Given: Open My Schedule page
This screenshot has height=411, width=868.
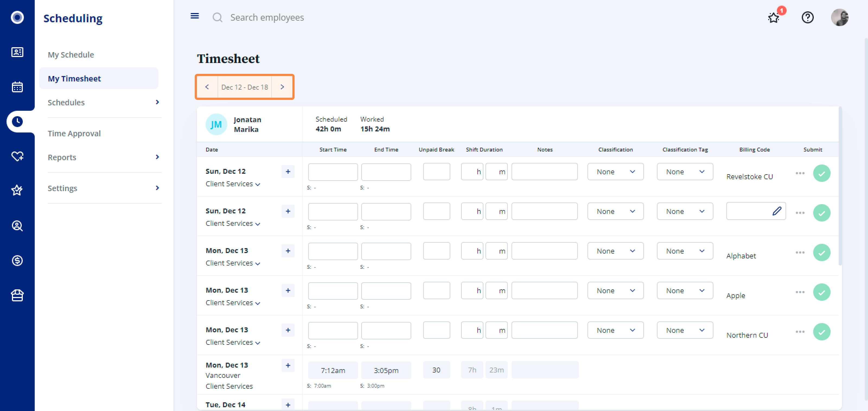Looking at the screenshot, I should 71,55.
